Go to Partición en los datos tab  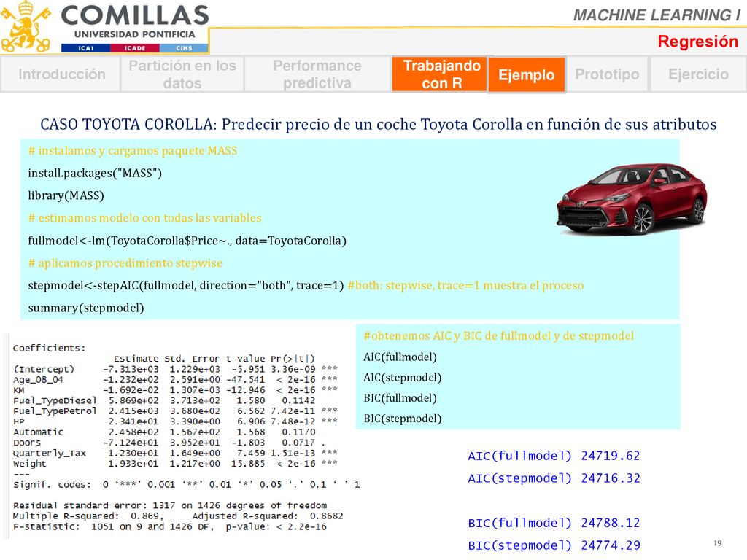(x=182, y=74)
